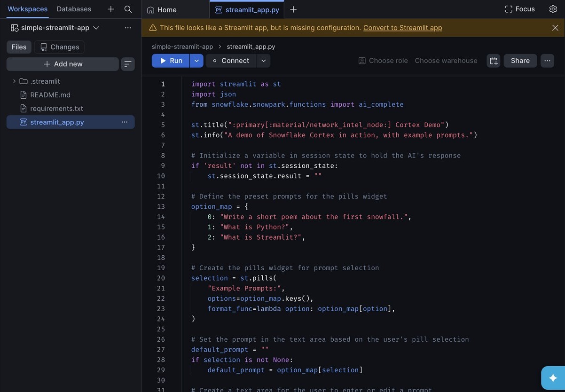Click the Share button
565x392 pixels.
click(520, 61)
